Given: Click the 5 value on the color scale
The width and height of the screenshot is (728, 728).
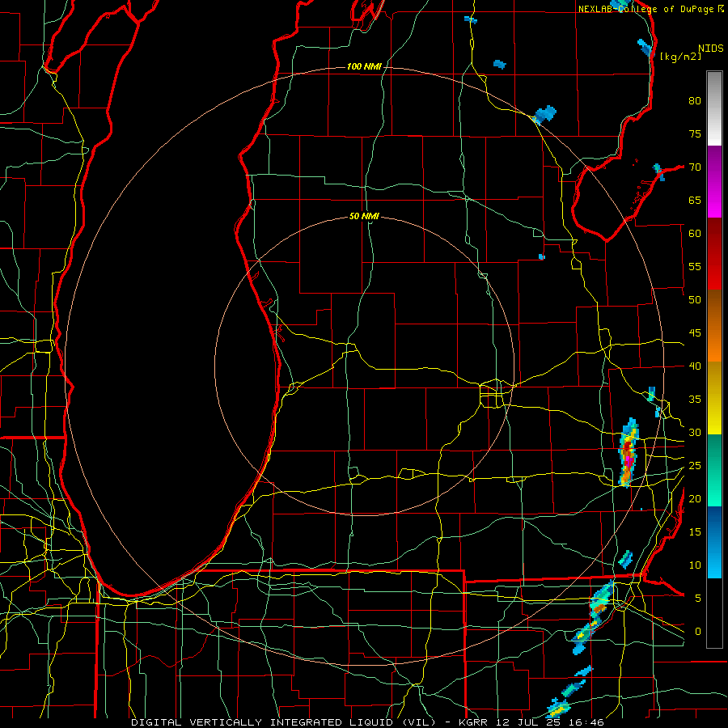Looking at the screenshot, I should [698, 598].
